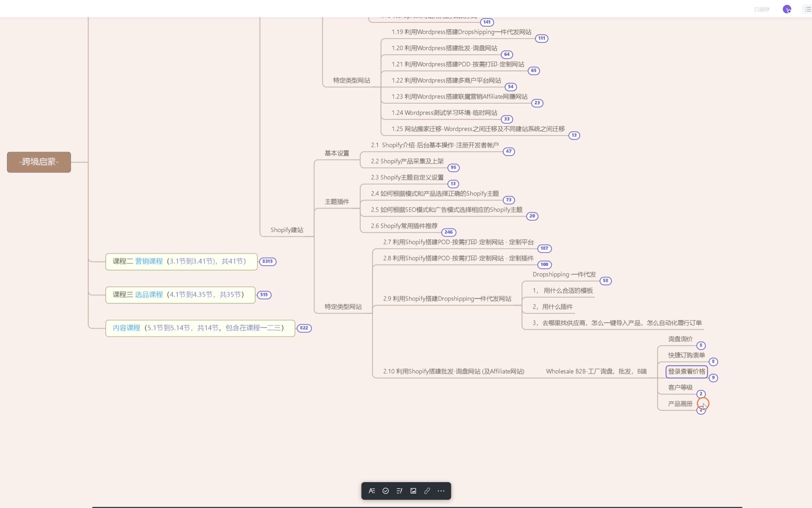Expand the 187 badge next to node 2.7

(x=544, y=249)
